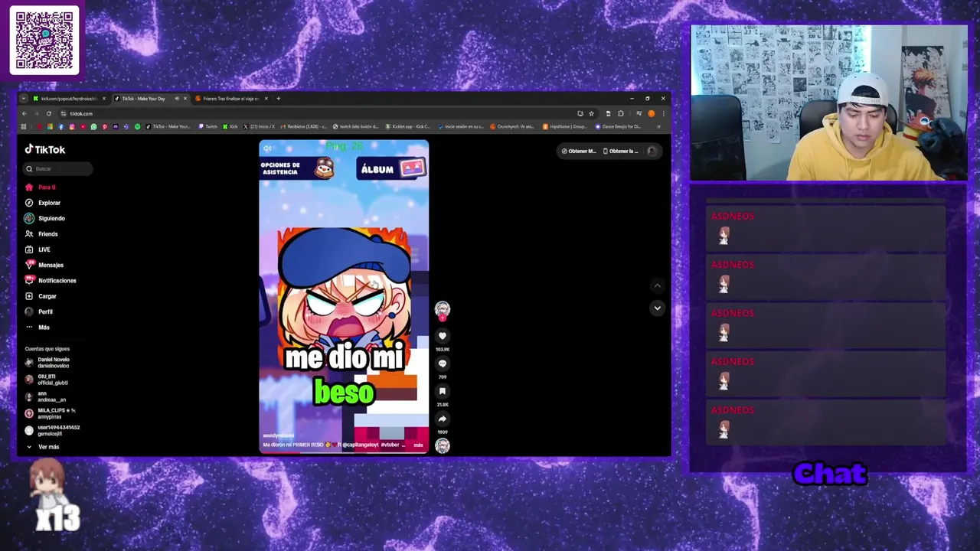Image resolution: width=980 pixels, height=551 pixels.
Task: Open Cargar upload page
Action: point(41,296)
